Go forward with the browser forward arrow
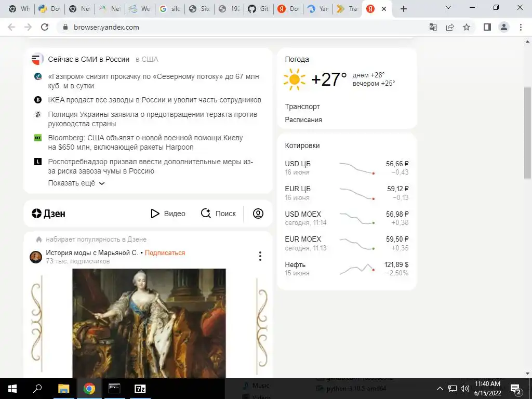 click(28, 27)
